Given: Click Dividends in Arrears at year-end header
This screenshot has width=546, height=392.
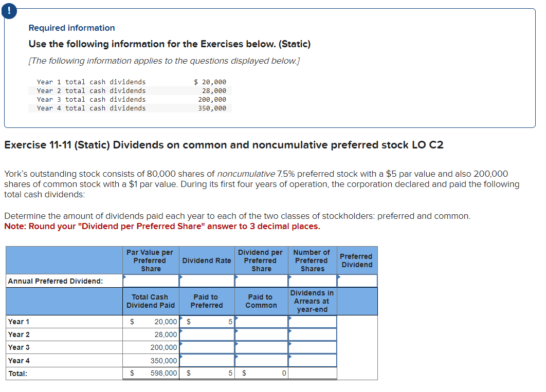Looking at the screenshot, I should 312,301.
